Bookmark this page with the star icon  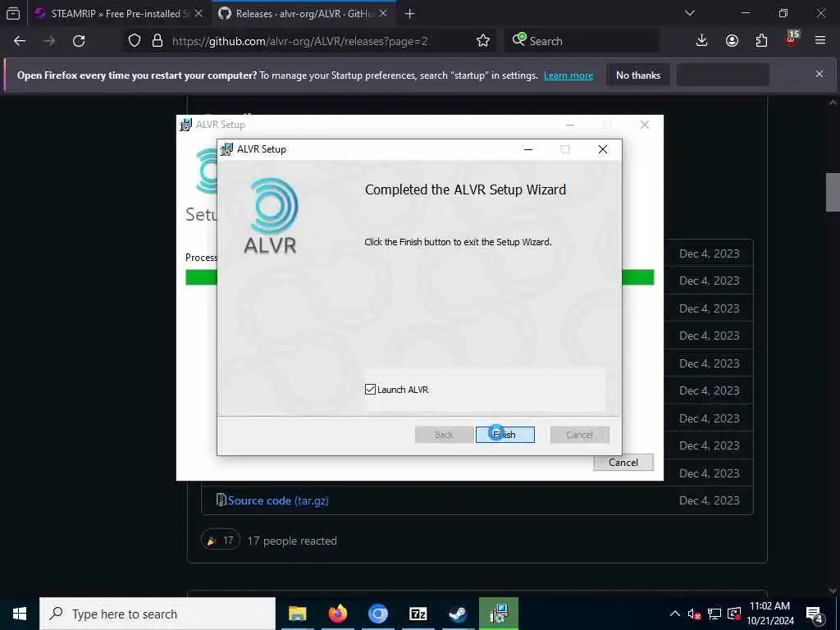pyautogui.click(x=482, y=41)
